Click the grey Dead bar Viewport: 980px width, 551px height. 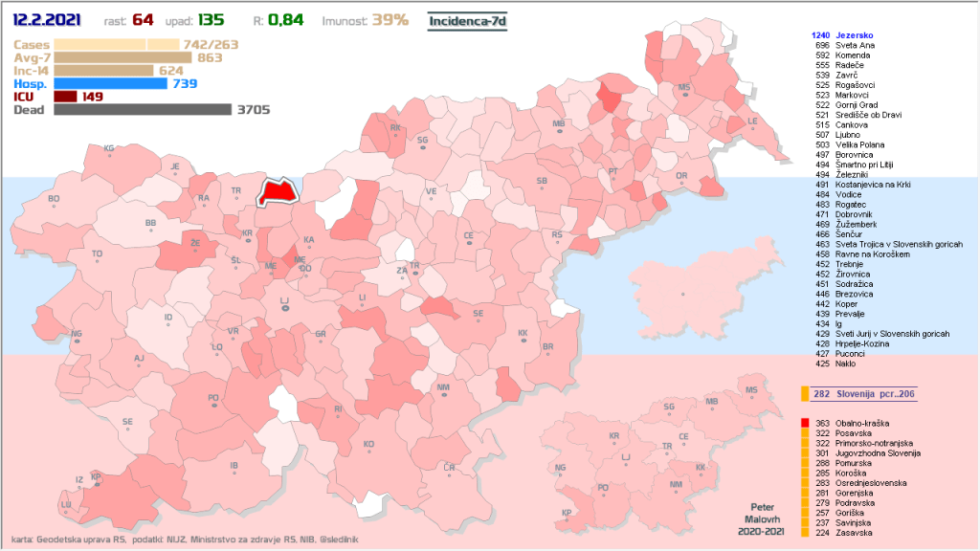pos(143,110)
